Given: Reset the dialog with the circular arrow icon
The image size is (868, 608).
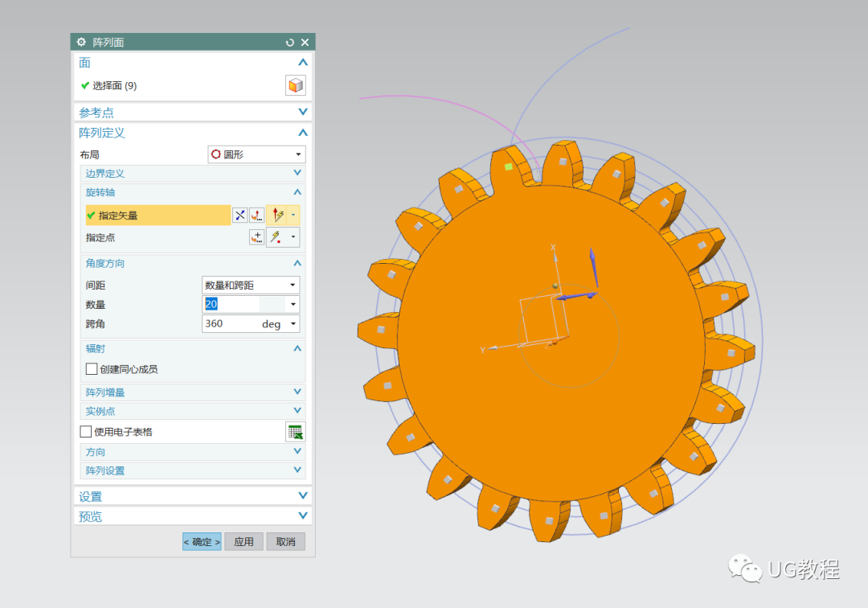Looking at the screenshot, I should coord(289,42).
